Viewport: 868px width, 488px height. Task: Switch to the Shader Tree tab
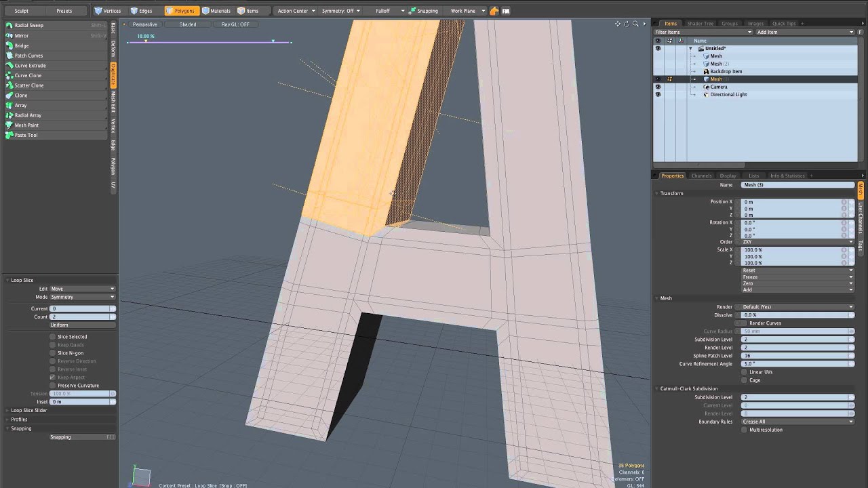(700, 24)
